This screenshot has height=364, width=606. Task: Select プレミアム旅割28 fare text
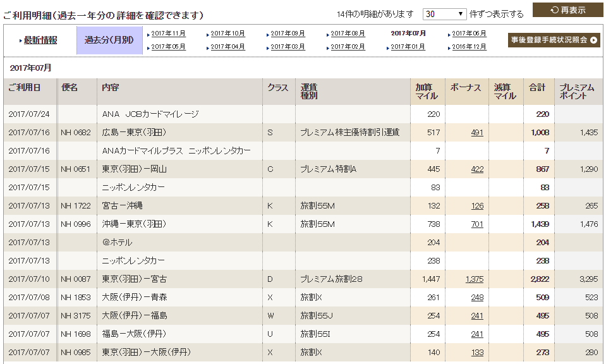tap(331, 279)
